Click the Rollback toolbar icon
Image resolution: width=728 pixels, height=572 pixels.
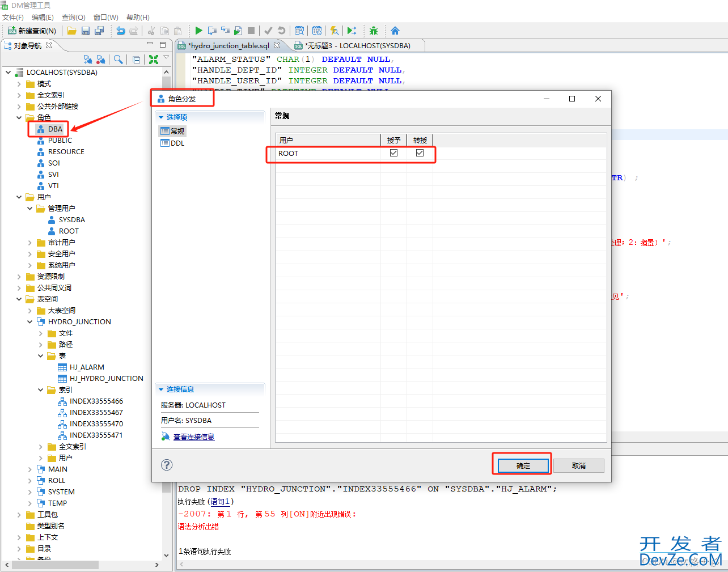[x=281, y=31]
